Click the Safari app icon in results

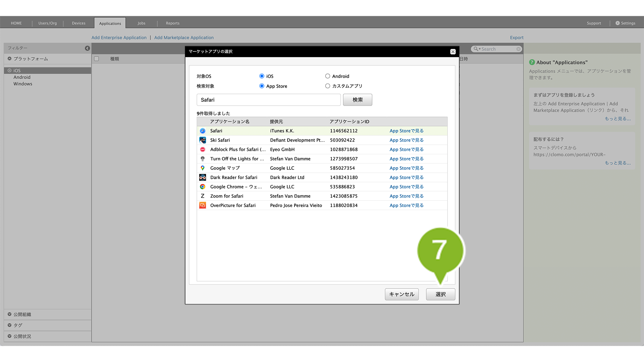click(202, 131)
